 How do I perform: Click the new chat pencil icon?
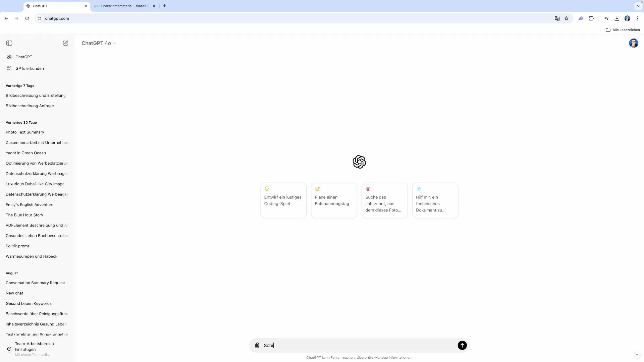click(65, 43)
